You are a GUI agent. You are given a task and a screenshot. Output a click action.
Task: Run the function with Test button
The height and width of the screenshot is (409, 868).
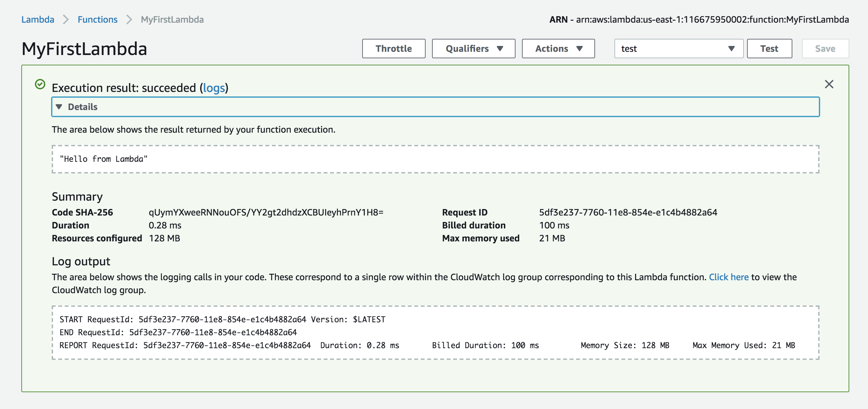[769, 49]
